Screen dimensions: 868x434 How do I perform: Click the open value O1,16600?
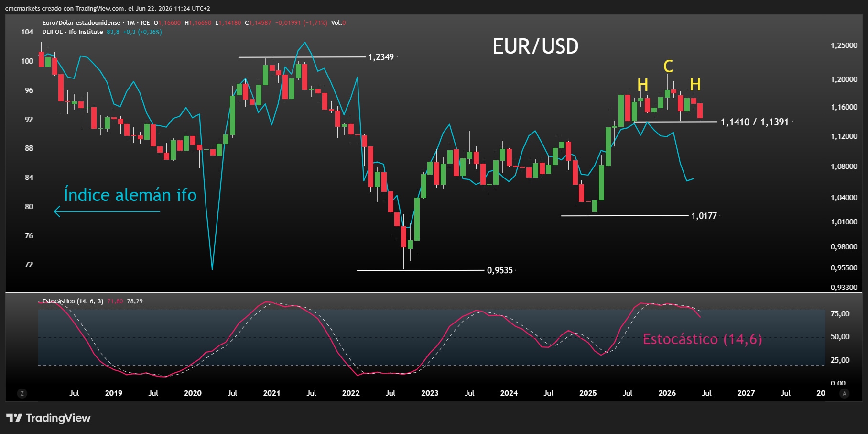pos(167,22)
